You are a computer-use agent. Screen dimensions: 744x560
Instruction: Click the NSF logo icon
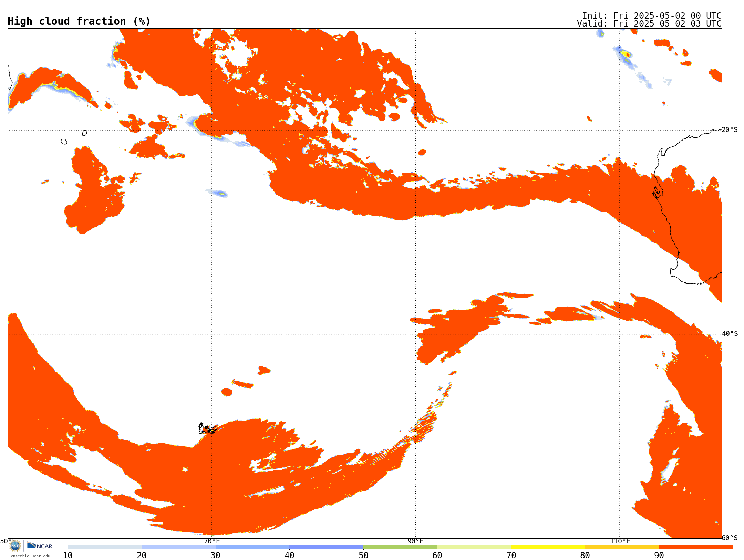pos(15,546)
